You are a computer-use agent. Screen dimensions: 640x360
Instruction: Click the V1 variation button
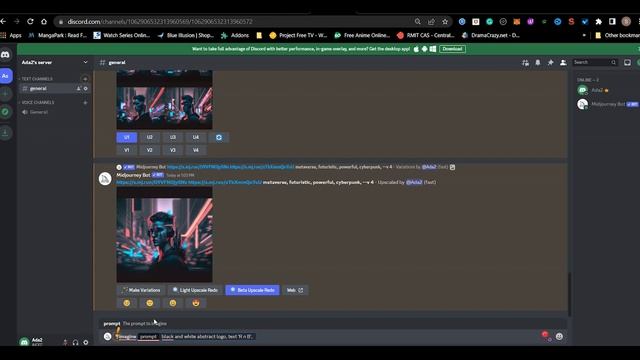(x=127, y=150)
